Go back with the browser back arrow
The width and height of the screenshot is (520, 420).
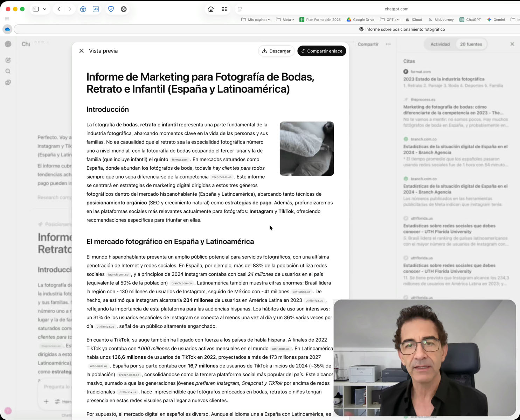tap(59, 9)
